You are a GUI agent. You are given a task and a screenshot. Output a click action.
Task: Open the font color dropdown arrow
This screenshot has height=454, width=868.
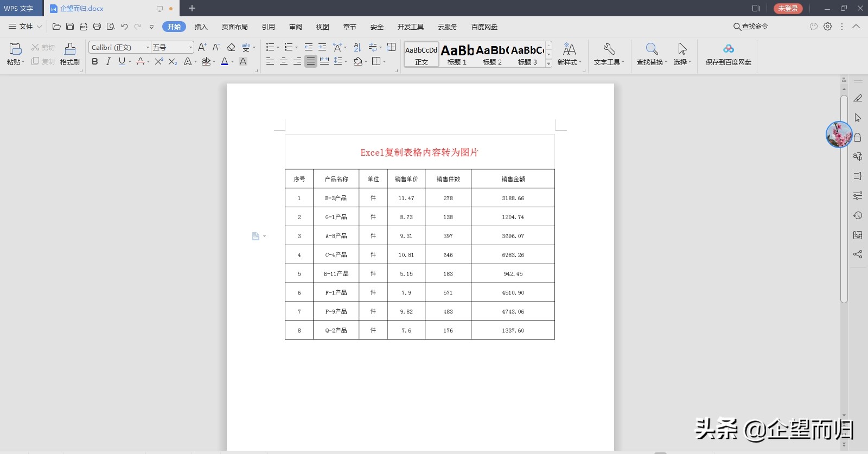click(233, 62)
